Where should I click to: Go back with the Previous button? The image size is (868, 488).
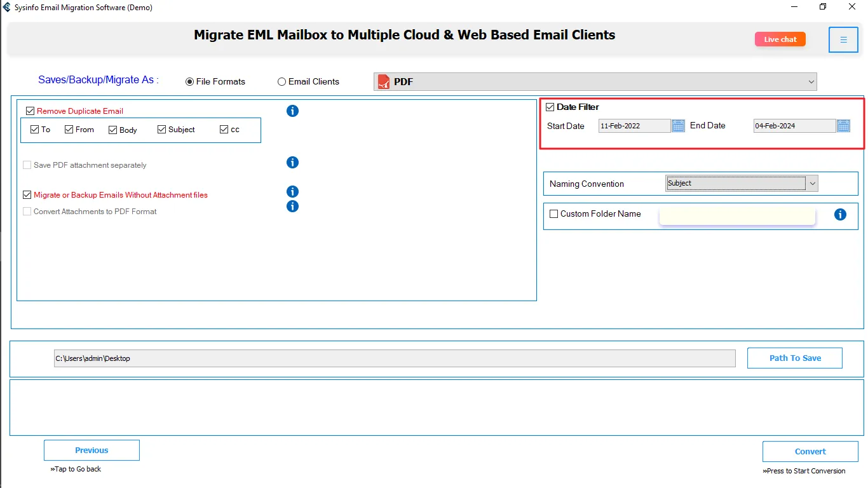tap(92, 451)
